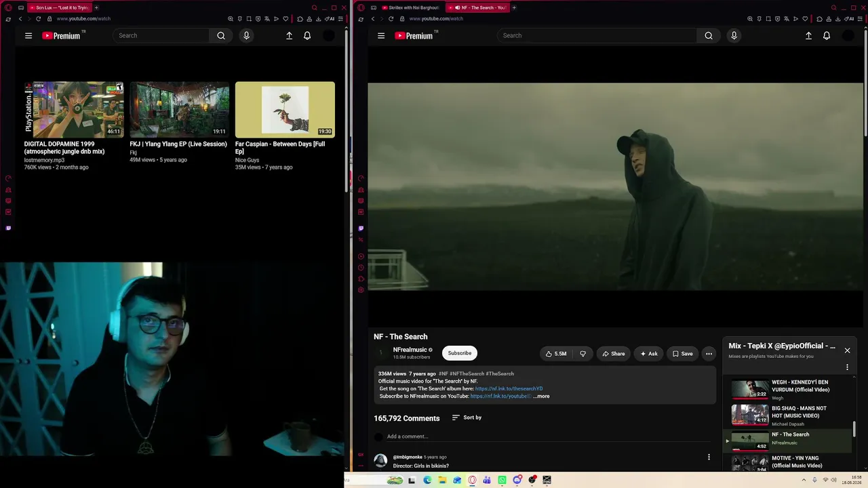Open the YouTube guide menu in left window
Screen dimensions: 868x488
(x=28, y=35)
